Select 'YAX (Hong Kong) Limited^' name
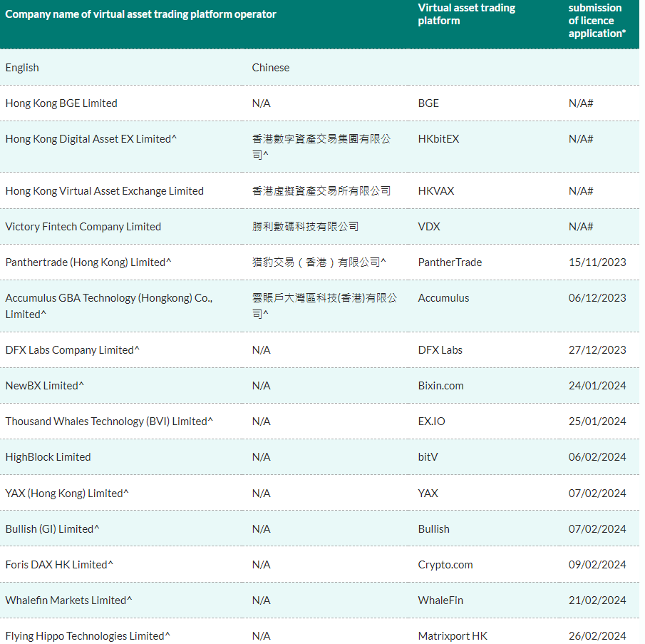Screen dimensions: 645x644 (x=67, y=494)
